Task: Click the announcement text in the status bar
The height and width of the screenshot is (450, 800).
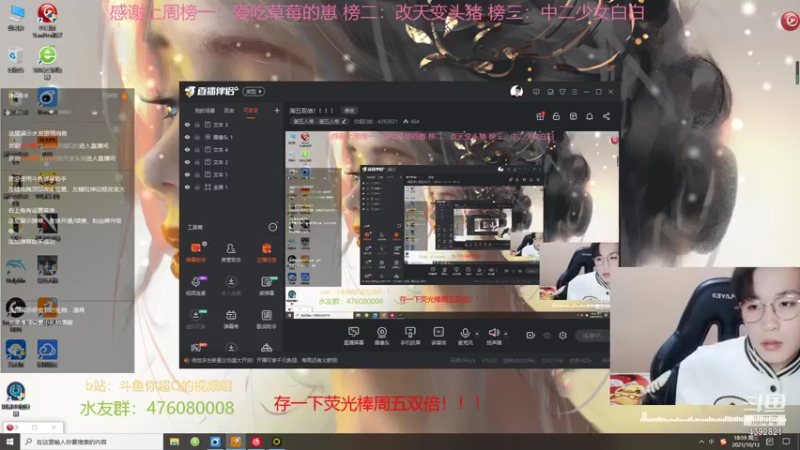Action: tap(264, 360)
